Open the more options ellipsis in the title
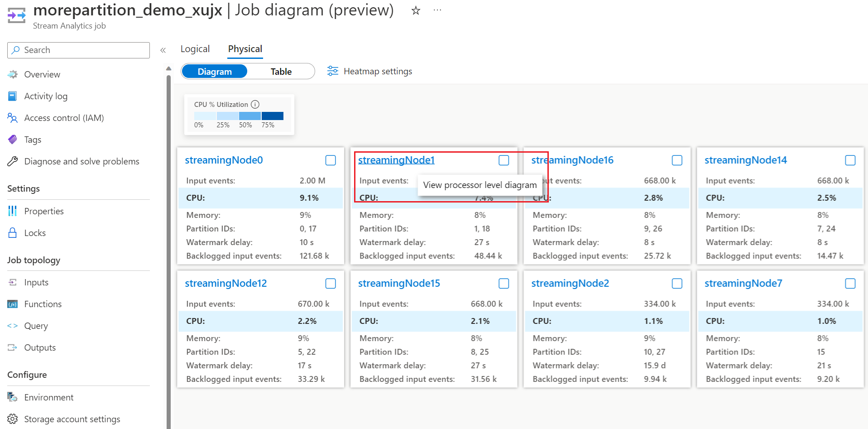 coord(437,10)
